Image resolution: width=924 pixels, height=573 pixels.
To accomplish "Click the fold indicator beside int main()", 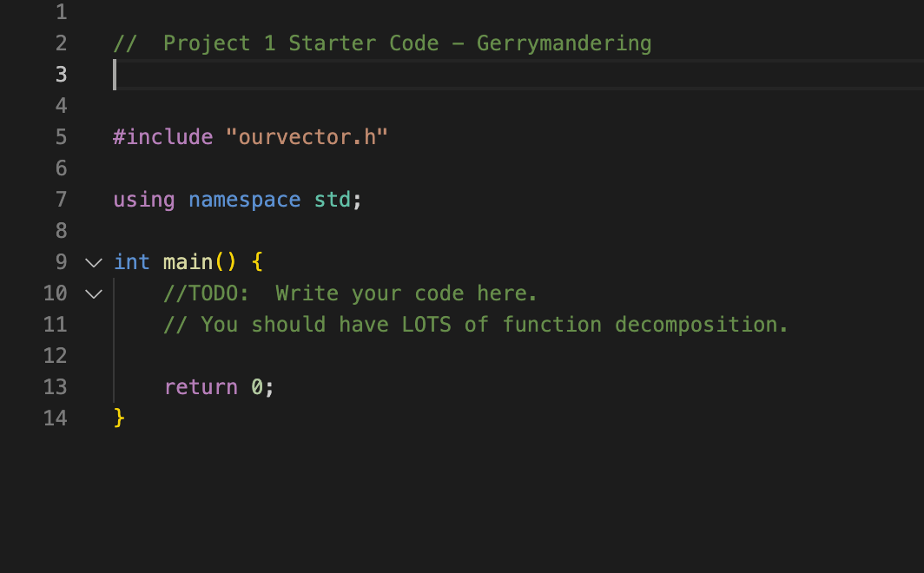I will coord(93,262).
